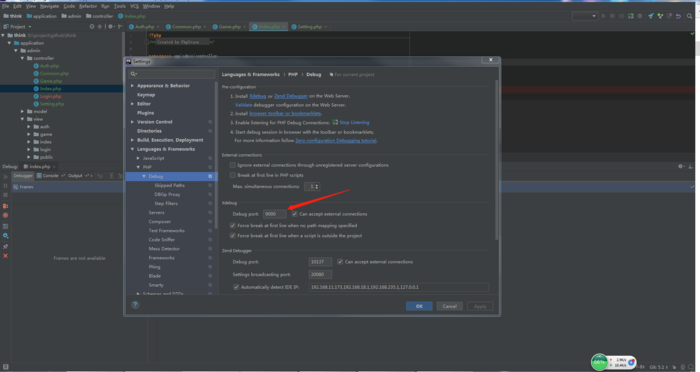Viewport: 700px width, 372px height.
Task: Click the restore layout icon in Debug sidebar
Action: point(5,226)
